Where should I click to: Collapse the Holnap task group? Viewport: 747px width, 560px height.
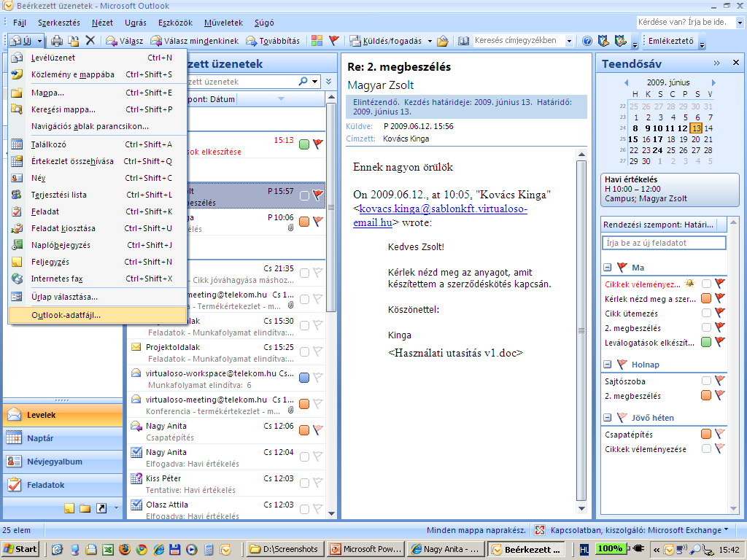[x=608, y=365]
